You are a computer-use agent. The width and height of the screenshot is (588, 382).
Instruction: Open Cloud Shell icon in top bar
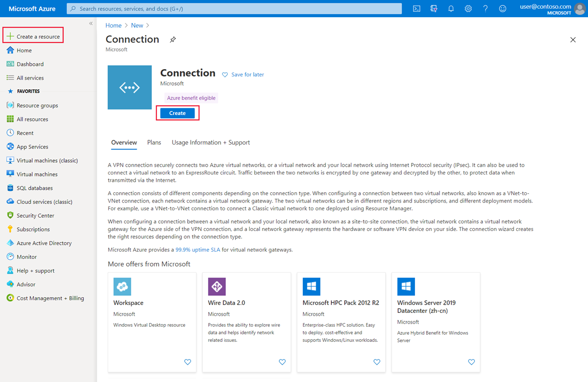(416, 8)
